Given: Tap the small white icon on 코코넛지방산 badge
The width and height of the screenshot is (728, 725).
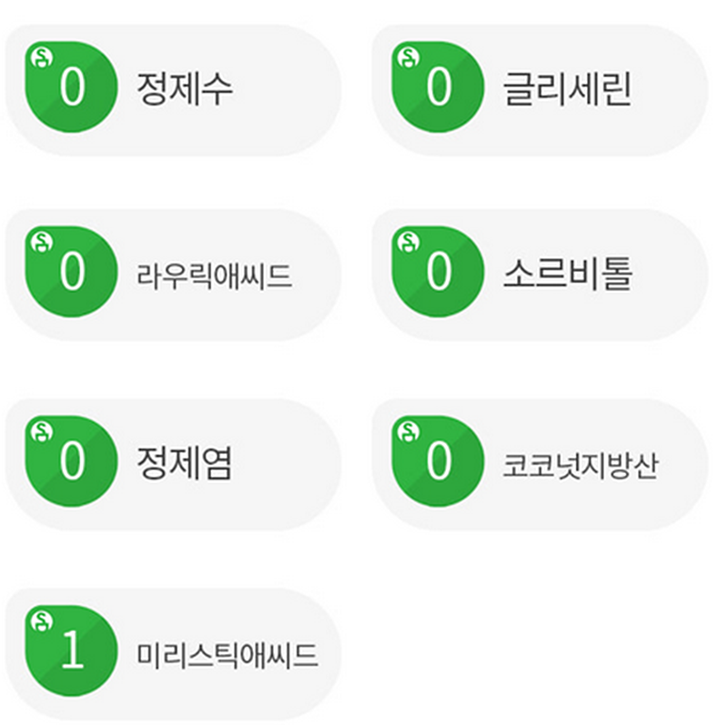Looking at the screenshot, I should click(x=408, y=431).
